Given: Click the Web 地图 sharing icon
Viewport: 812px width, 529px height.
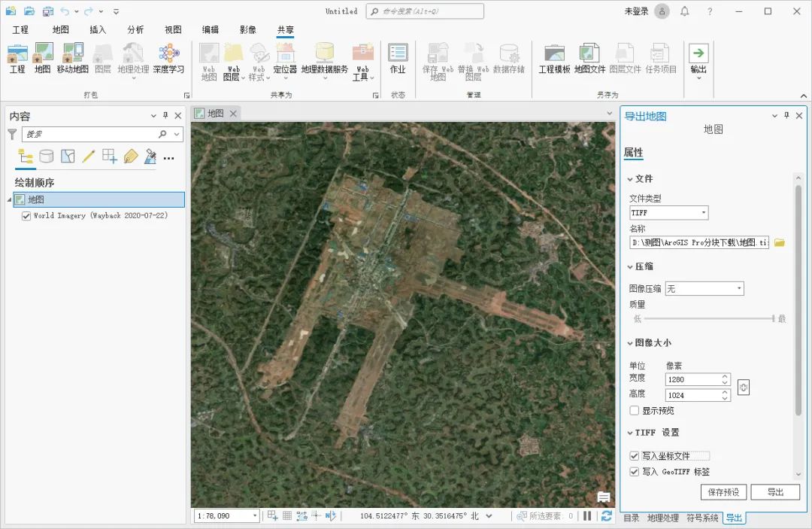Looking at the screenshot, I should pyautogui.click(x=208, y=60).
